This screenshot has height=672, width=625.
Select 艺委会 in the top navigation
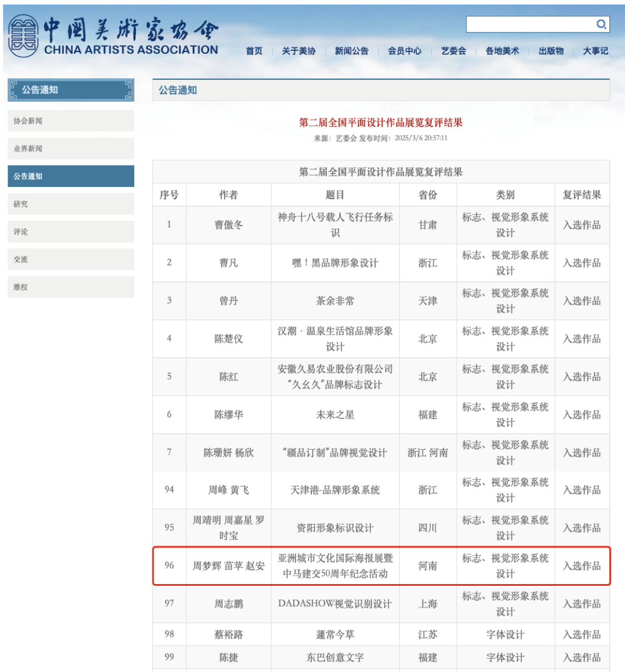pyautogui.click(x=453, y=51)
